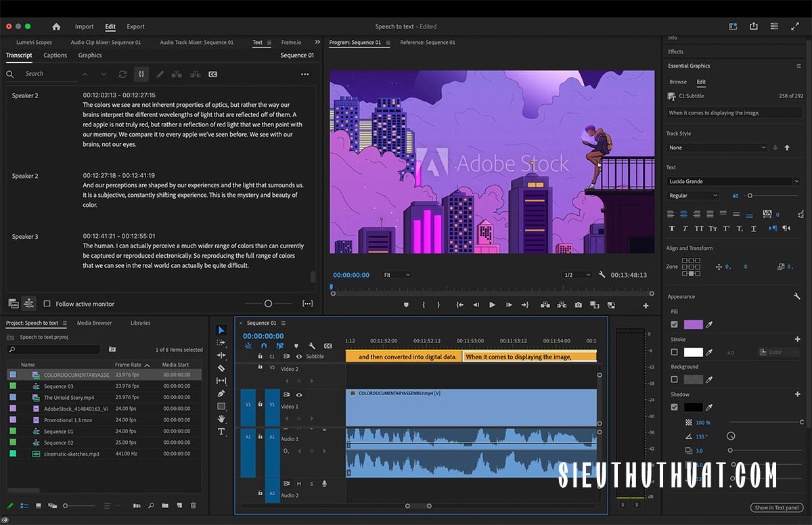
Task: Open the Transcript three-dots more menu
Action: 305,74
